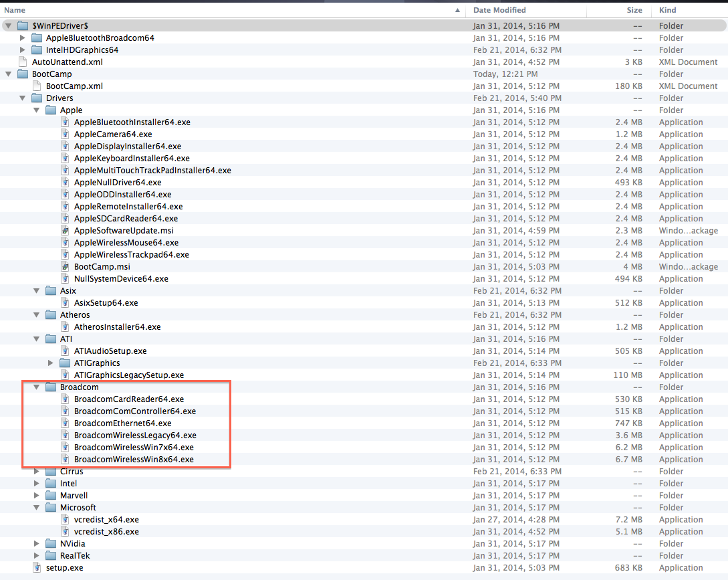The width and height of the screenshot is (728, 580).
Task: Select the Drivers folder icon
Action: [x=37, y=98]
